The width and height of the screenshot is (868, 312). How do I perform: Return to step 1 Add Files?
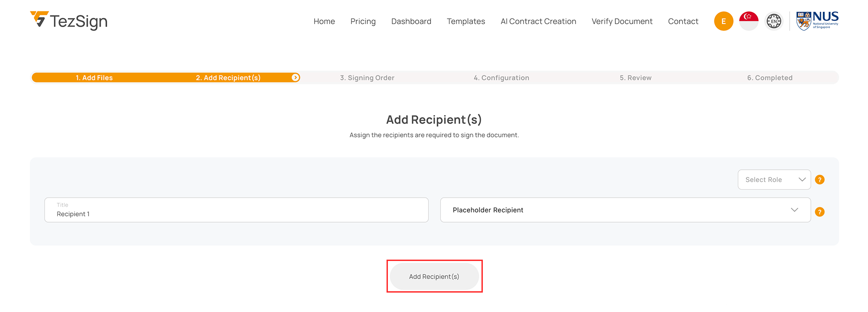pos(94,78)
